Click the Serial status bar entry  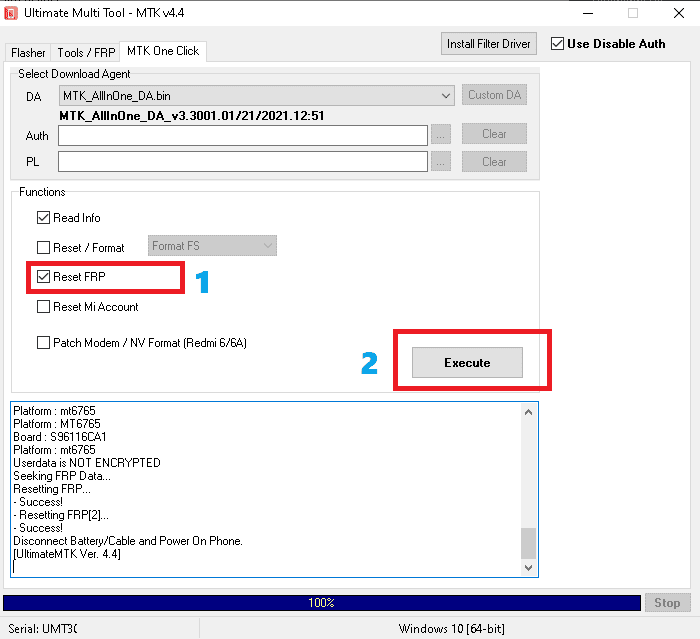(42, 629)
